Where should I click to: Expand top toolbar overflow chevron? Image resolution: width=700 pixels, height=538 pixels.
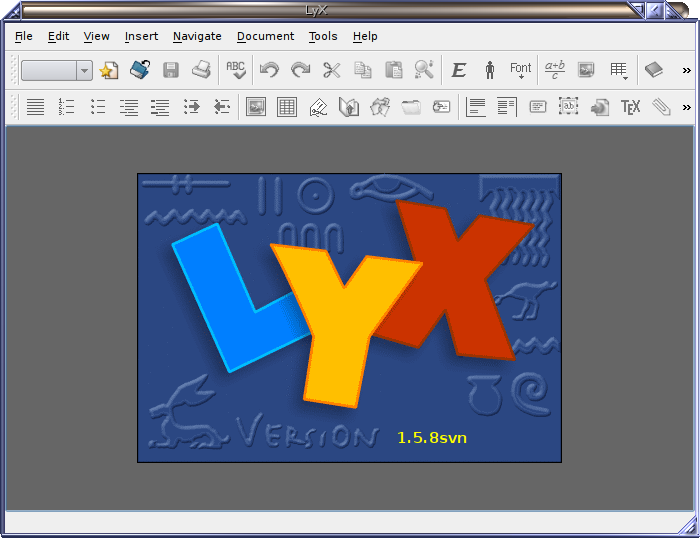(x=687, y=71)
